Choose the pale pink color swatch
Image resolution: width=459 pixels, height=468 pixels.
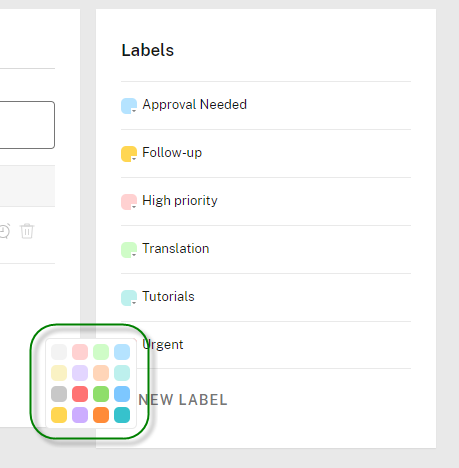(x=80, y=352)
